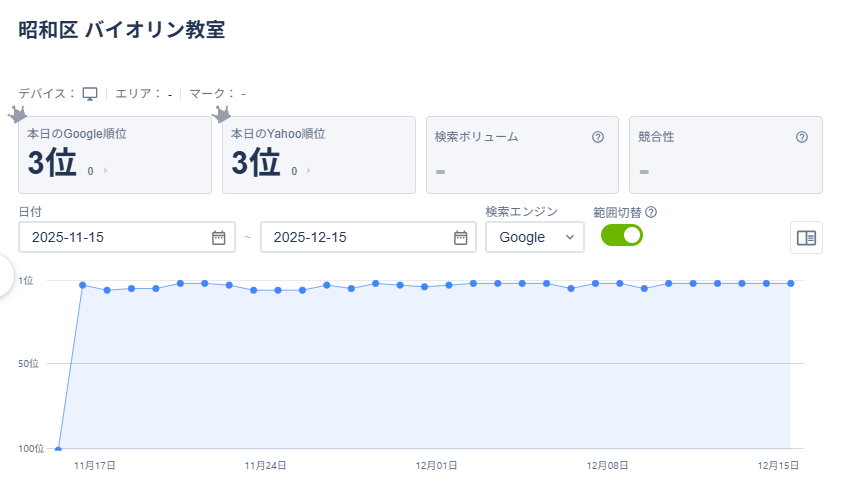This screenshot has height=481, width=845.
Task: Open the 検索エンジン Google dropdown
Action: point(534,237)
